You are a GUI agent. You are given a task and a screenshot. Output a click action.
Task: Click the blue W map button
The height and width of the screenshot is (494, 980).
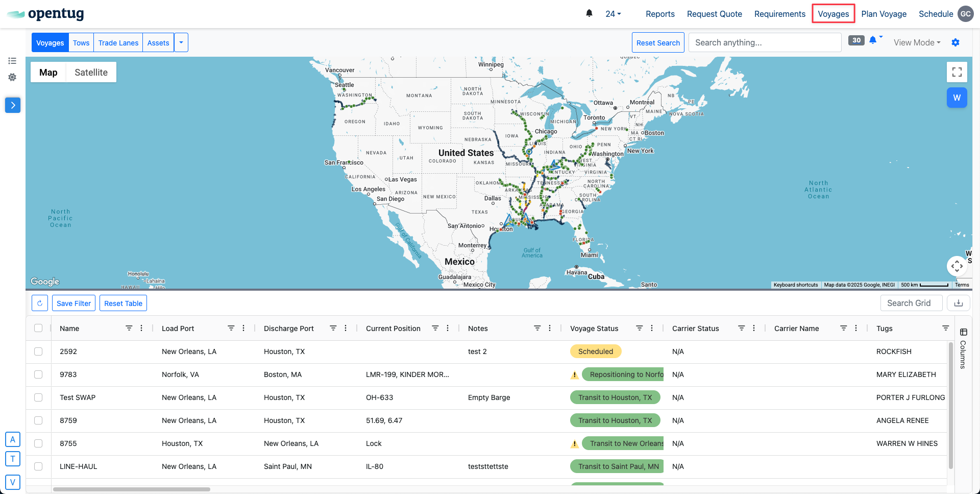[x=957, y=98]
